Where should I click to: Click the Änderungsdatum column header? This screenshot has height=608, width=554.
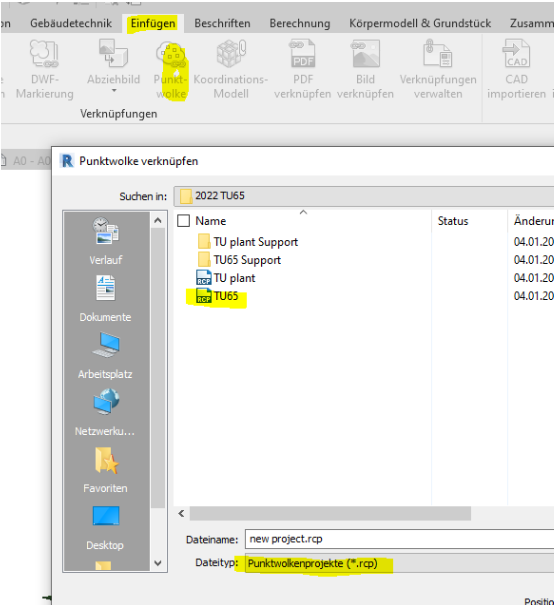click(x=533, y=221)
